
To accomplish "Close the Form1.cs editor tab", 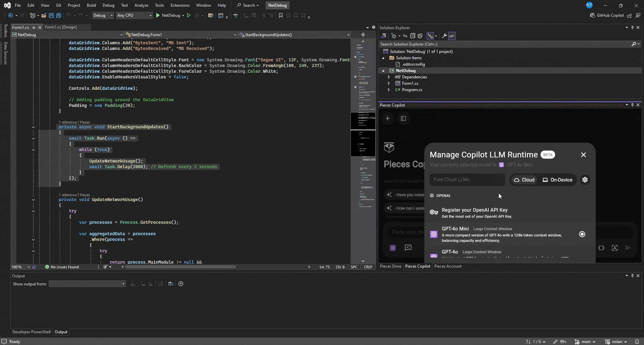I will pos(40,27).
